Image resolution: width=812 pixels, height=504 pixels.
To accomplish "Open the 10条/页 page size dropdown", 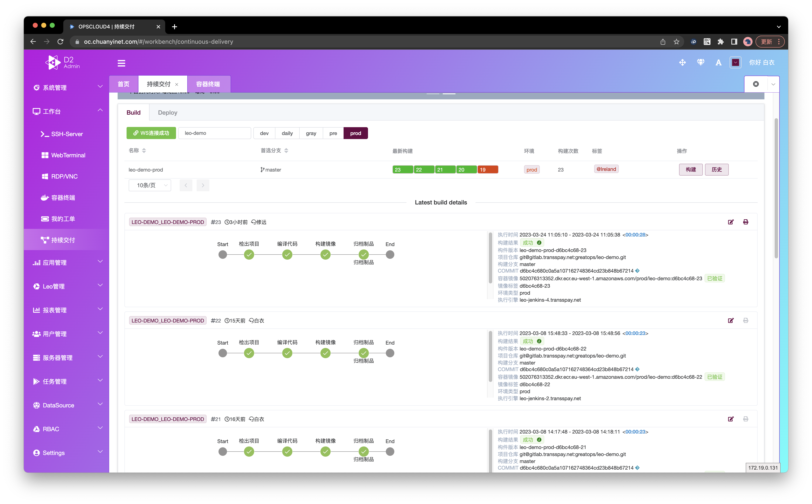I will pyautogui.click(x=150, y=185).
